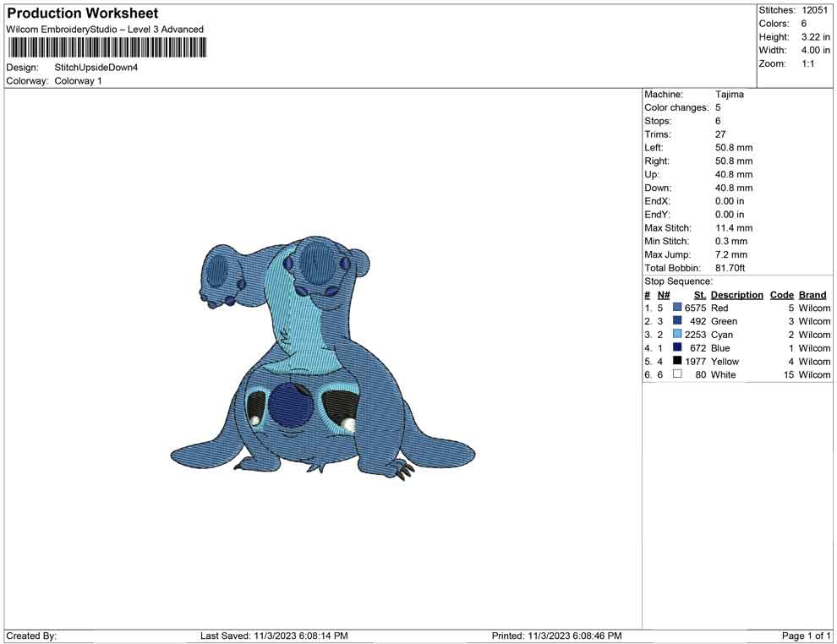The image size is (837, 644).
Task: Click the design name StitchUpsideDown4
Action: point(96,68)
